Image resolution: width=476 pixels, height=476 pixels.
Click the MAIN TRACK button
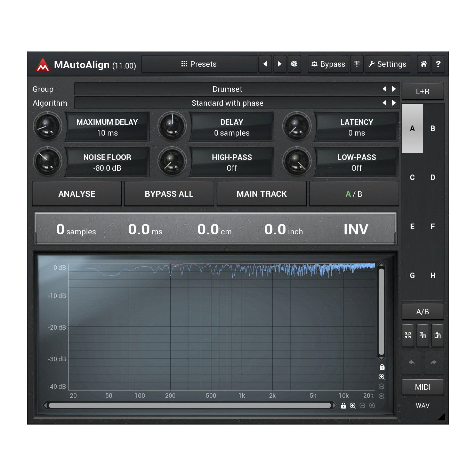261,194
